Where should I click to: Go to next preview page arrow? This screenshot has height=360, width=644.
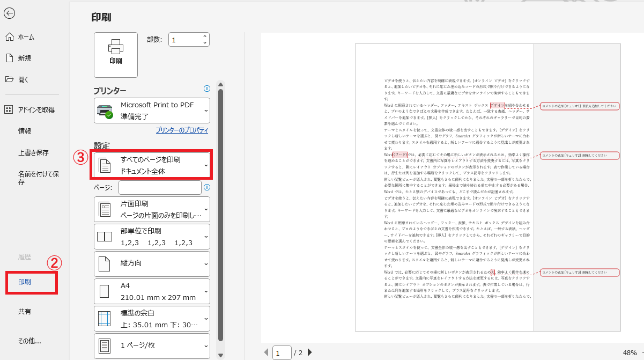click(x=310, y=352)
